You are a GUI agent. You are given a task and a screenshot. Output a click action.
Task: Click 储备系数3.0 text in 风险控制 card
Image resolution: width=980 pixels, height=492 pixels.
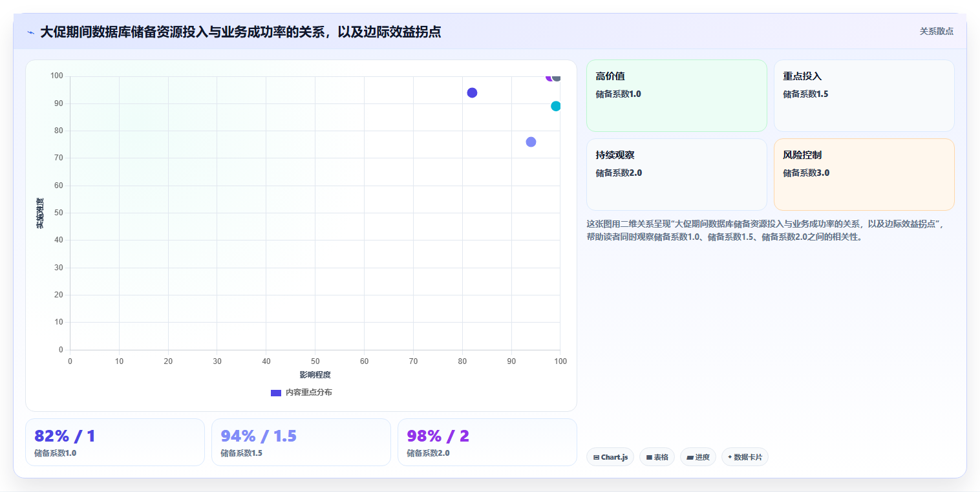pyautogui.click(x=805, y=173)
